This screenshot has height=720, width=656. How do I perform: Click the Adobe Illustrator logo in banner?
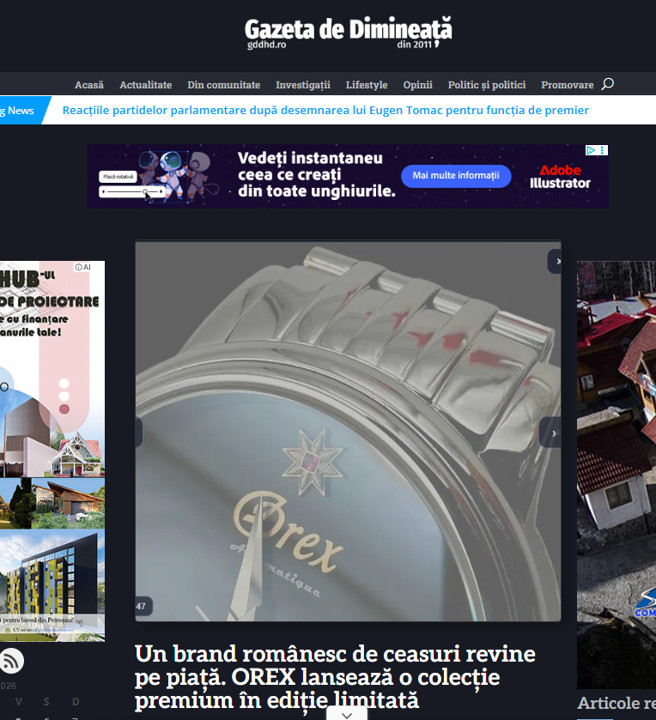click(x=560, y=177)
